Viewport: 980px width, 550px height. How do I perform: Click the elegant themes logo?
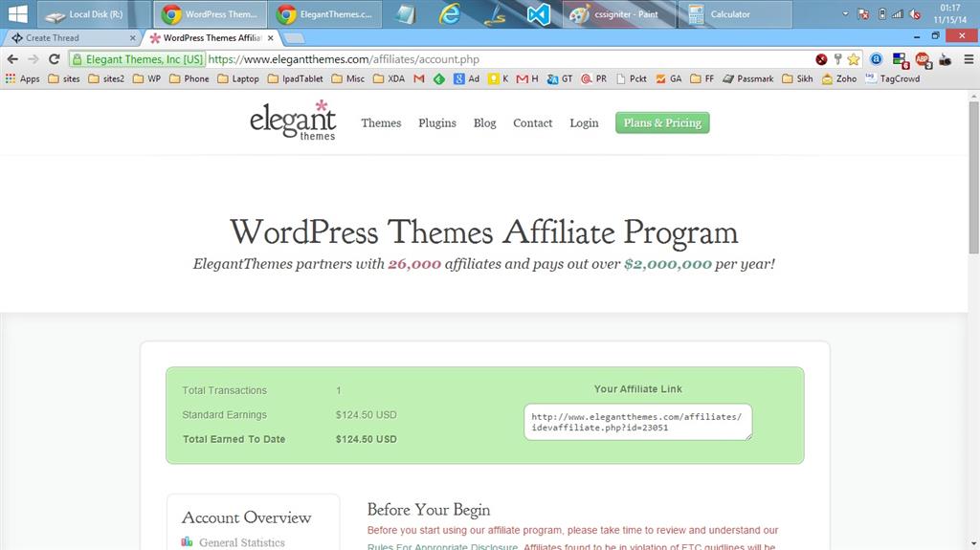tap(293, 120)
